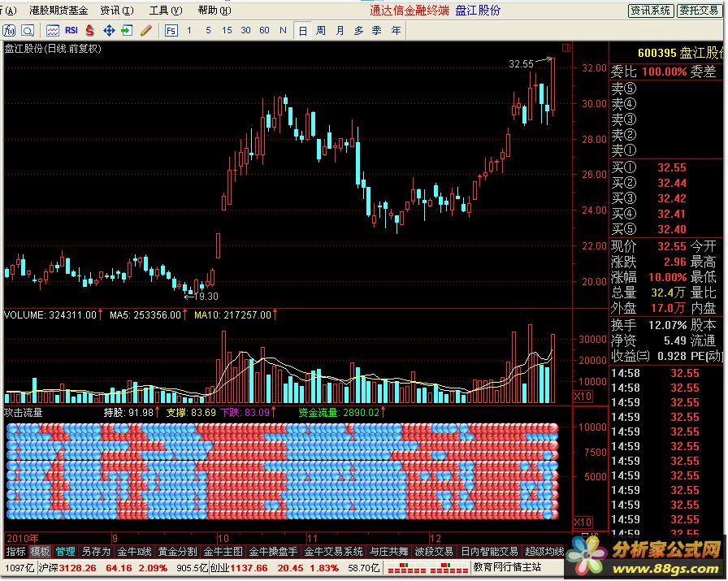The height and width of the screenshot is (581, 728).
Task: Click the 19.30 low price label on chart
Action: point(206,297)
